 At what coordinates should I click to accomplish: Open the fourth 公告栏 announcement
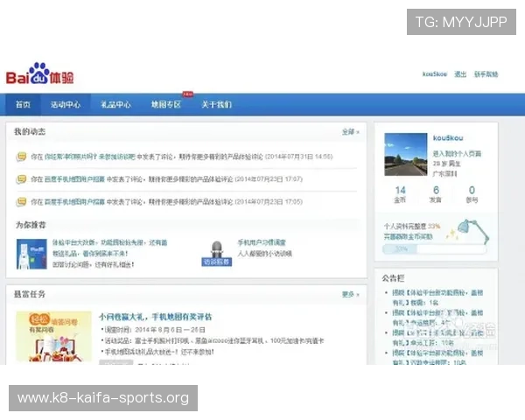click(x=437, y=357)
